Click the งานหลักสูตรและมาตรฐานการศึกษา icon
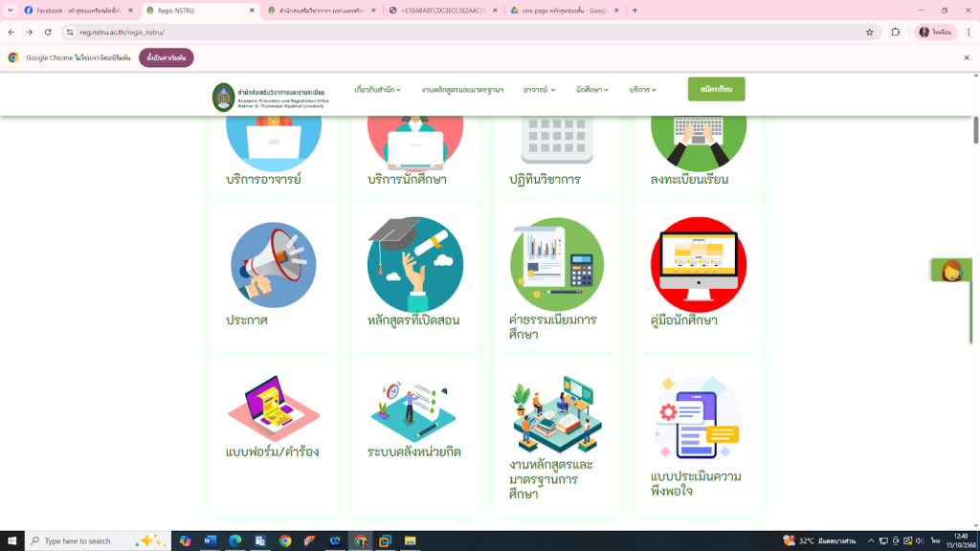This screenshot has height=551, width=980. coord(556,413)
